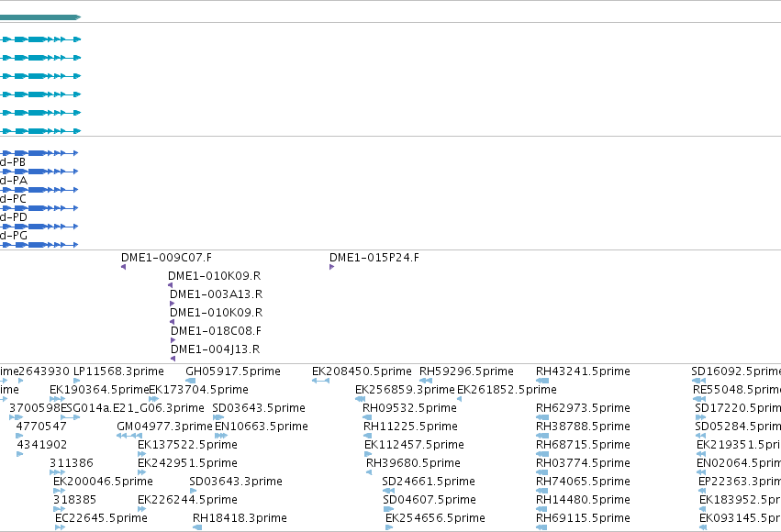781x532 pixels.
Task: Select the d-PD transcript label
Action: [x=14, y=217]
